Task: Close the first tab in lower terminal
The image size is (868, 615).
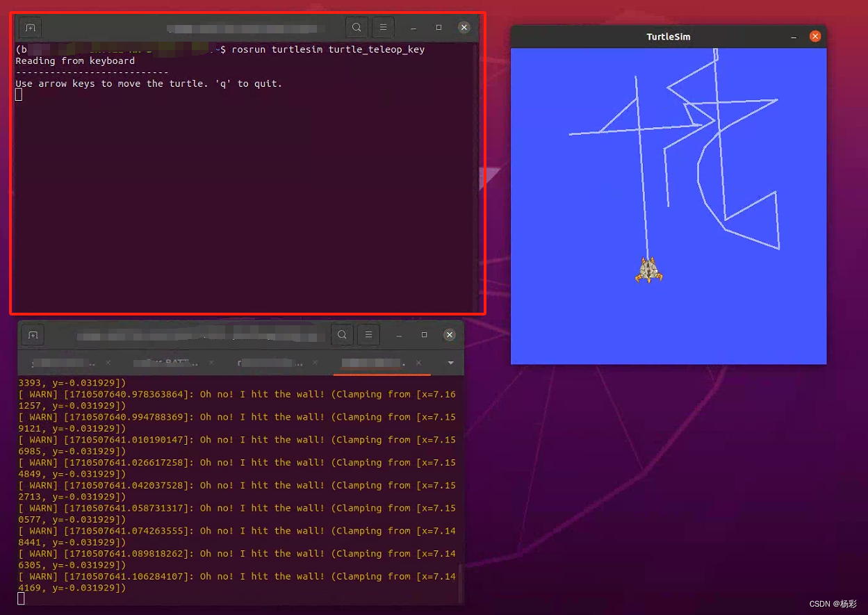Action: click(x=108, y=363)
